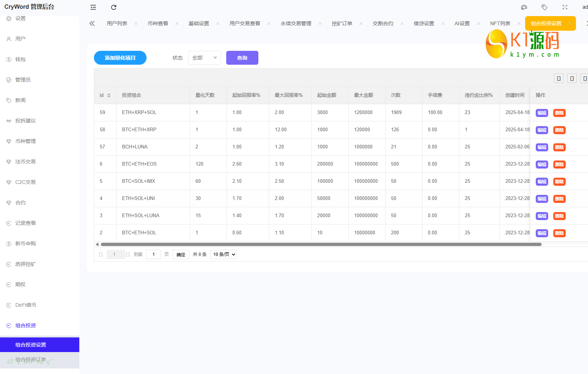Sort the table by id column
The image size is (588, 374).
tap(109, 95)
